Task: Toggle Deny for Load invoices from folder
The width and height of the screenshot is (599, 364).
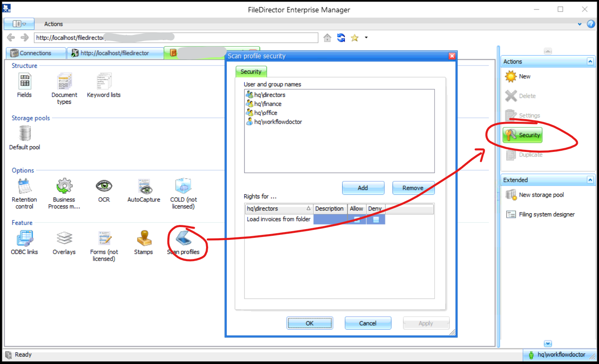Action: [x=376, y=219]
